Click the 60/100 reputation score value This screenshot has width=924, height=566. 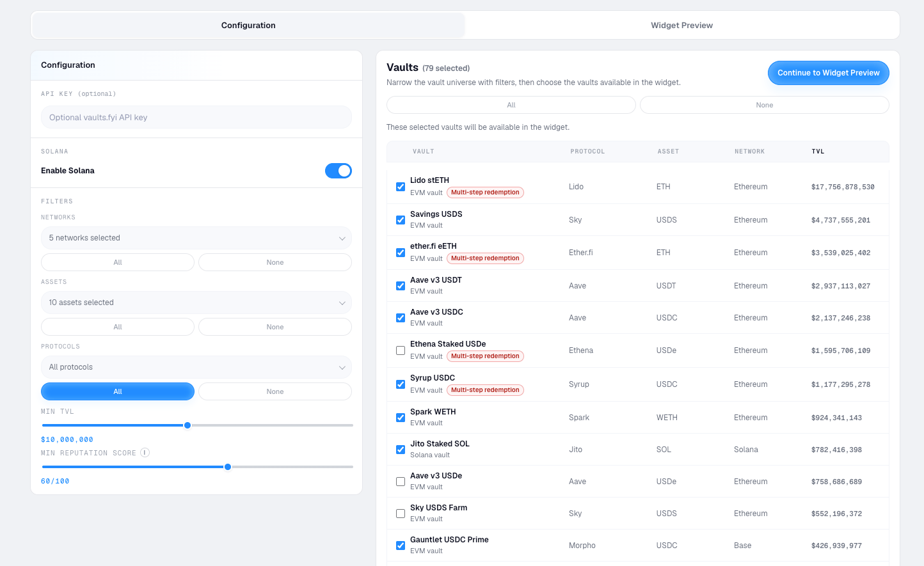tap(55, 481)
